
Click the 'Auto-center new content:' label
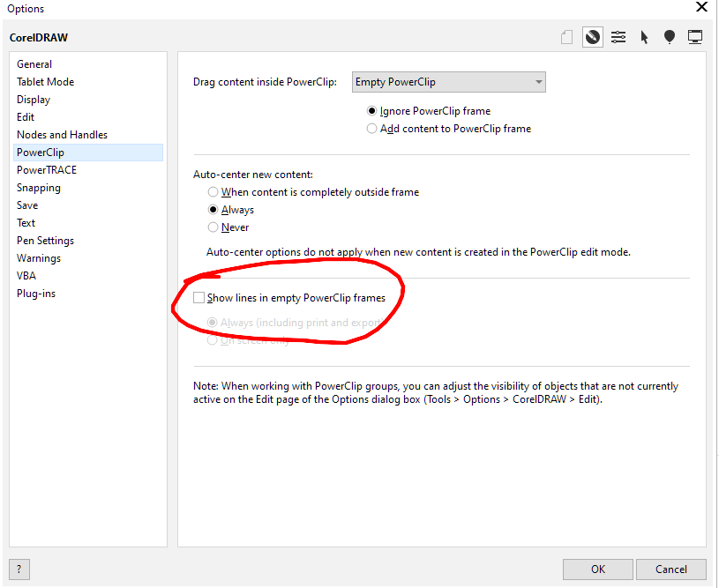pos(253,175)
